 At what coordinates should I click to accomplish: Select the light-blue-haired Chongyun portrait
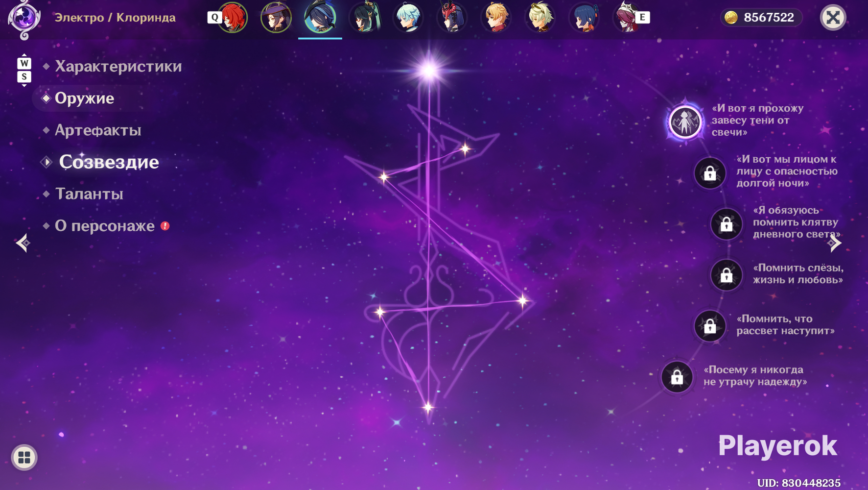pos(408,18)
